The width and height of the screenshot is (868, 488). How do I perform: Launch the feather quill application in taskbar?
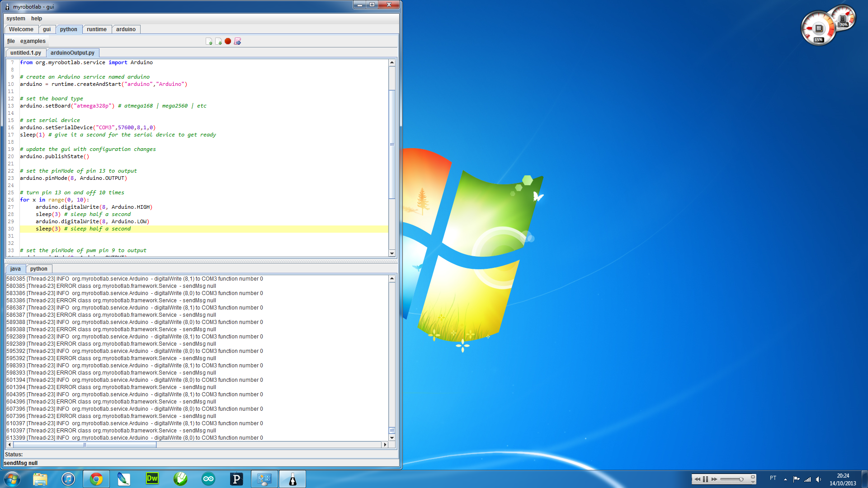(x=124, y=479)
